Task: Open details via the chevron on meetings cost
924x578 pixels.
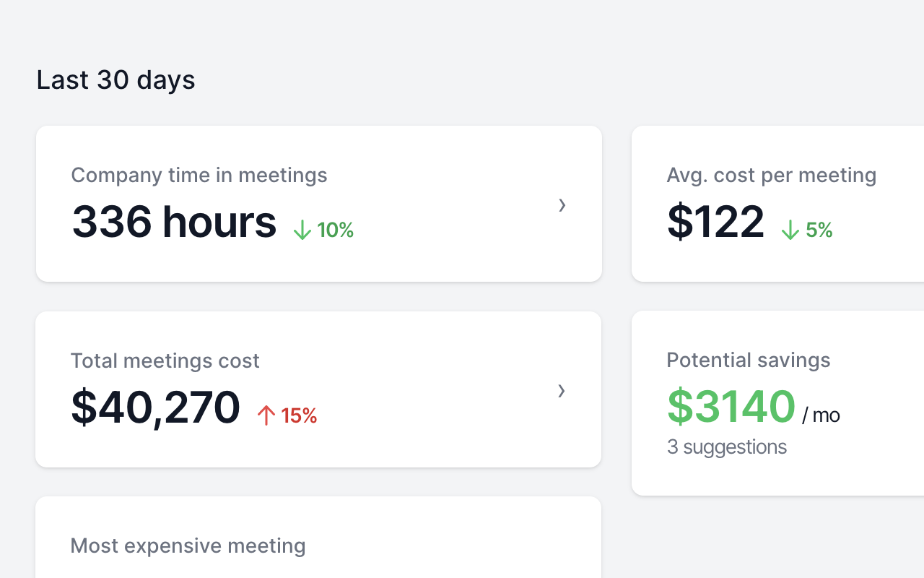Action: tap(562, 391)
